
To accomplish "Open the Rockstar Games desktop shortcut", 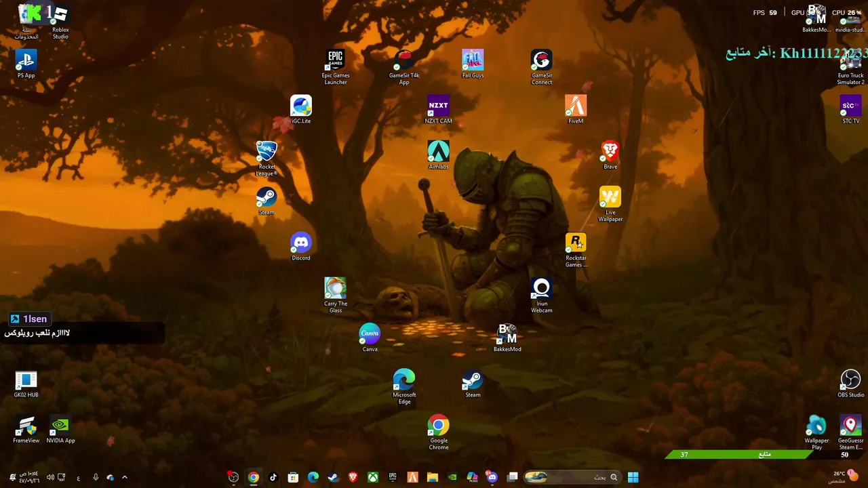I will coord(576,249).
